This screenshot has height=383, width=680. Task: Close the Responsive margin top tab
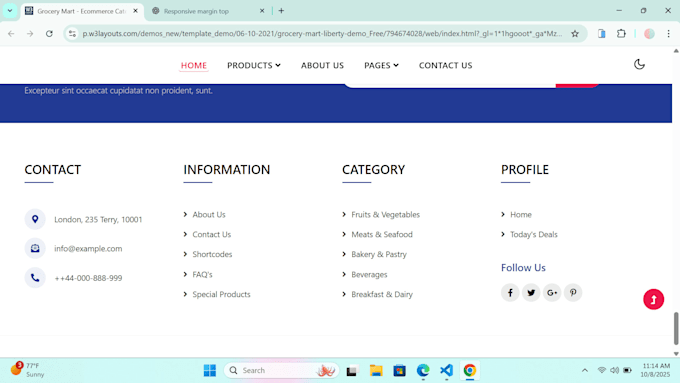[x=262, y=11]
